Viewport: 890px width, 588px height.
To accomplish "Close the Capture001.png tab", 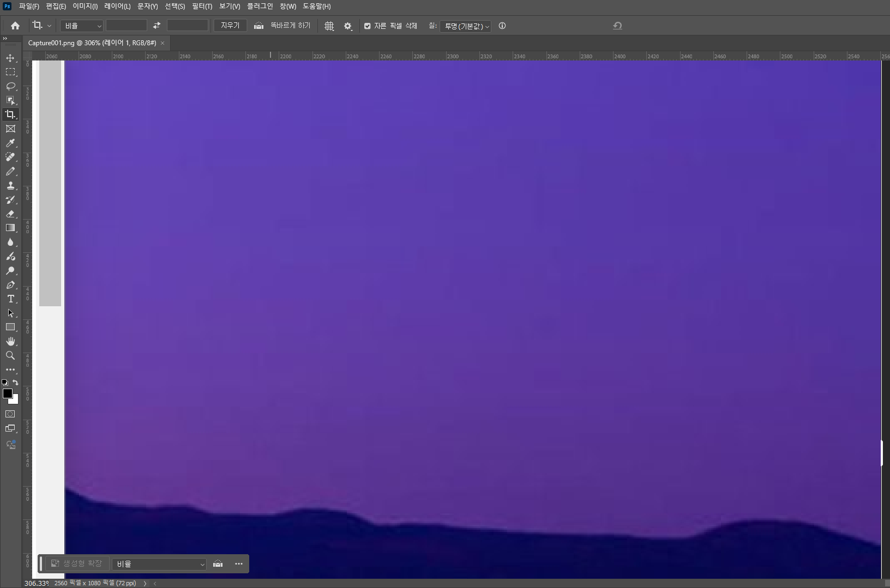I will tap(163, 43).
